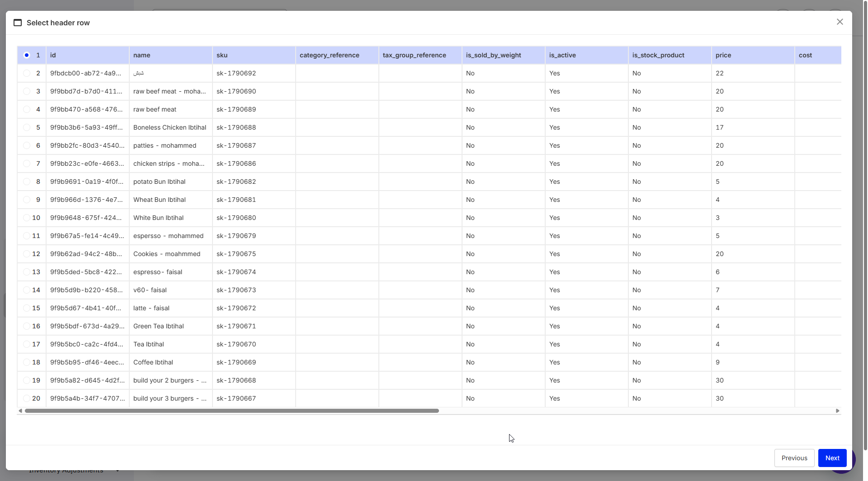Screen dimensions: 868x481
Task: Choose row 5 Boneless Chicken Ibtihal radio
Action: (27, 127)
